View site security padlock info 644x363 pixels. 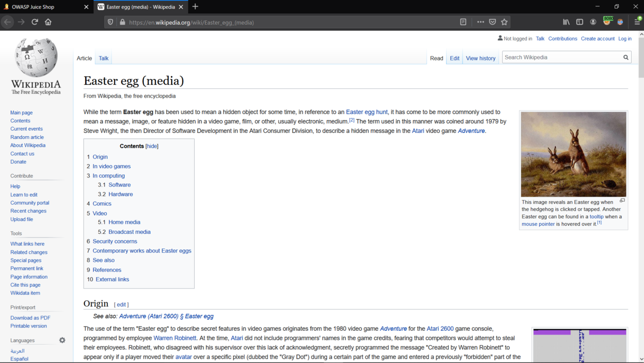coord(122,22)
